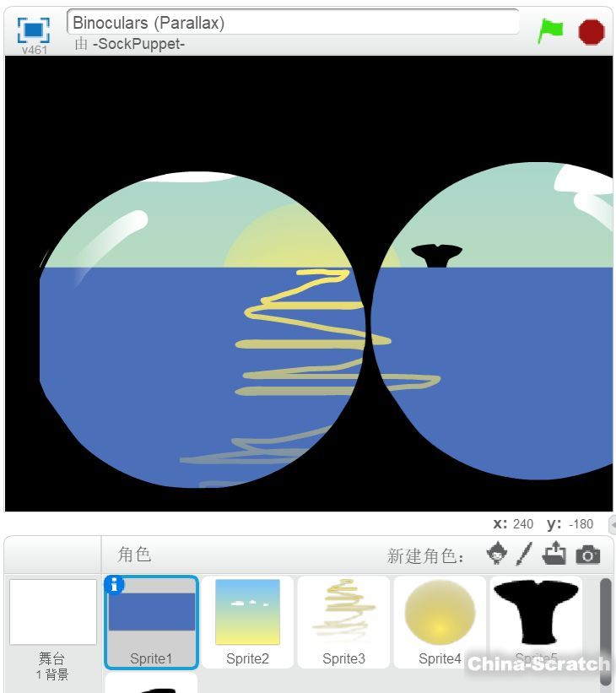Select Sprite4 sun thumbnail

point(440,622)
